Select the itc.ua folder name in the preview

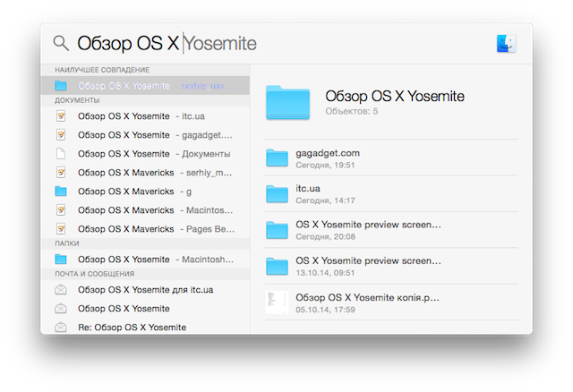[308, 189]
